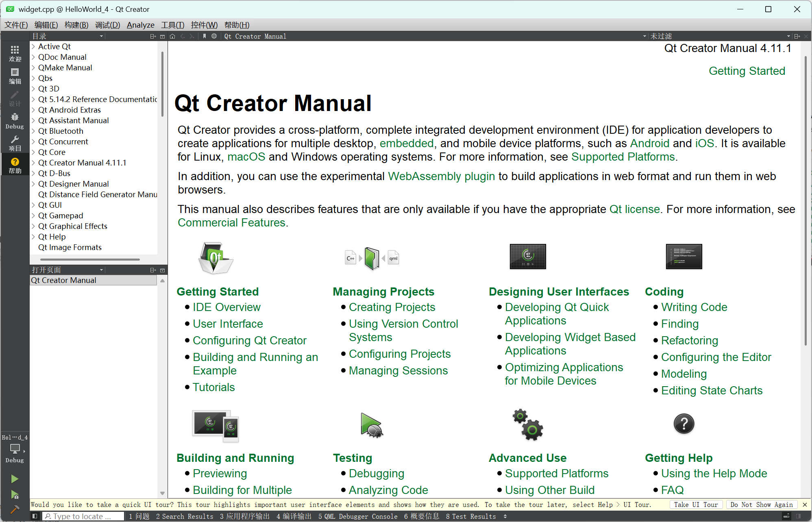Image resolution: width=812 pixels, height=522 pixels.
Task: Toggle left sidebar visibility in status bar
Action: 35,516
